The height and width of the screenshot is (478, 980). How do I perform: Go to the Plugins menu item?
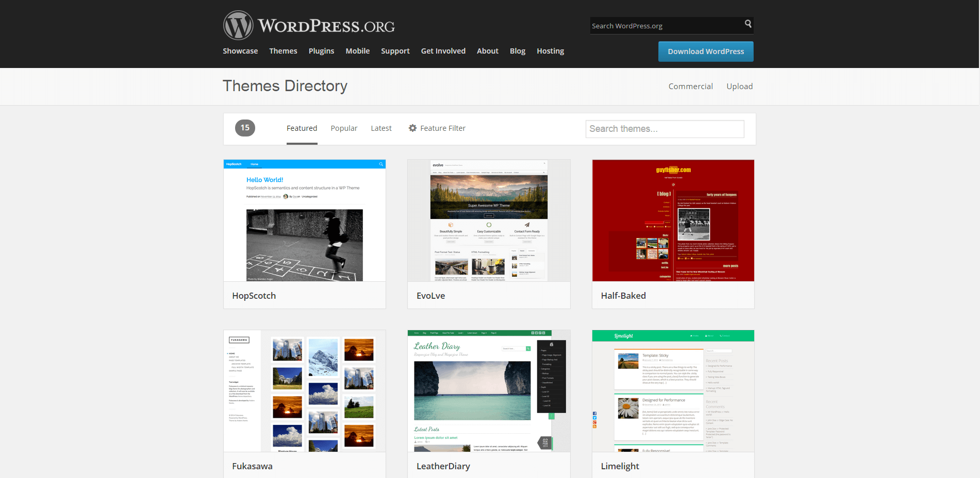click(x=321, y=51)
